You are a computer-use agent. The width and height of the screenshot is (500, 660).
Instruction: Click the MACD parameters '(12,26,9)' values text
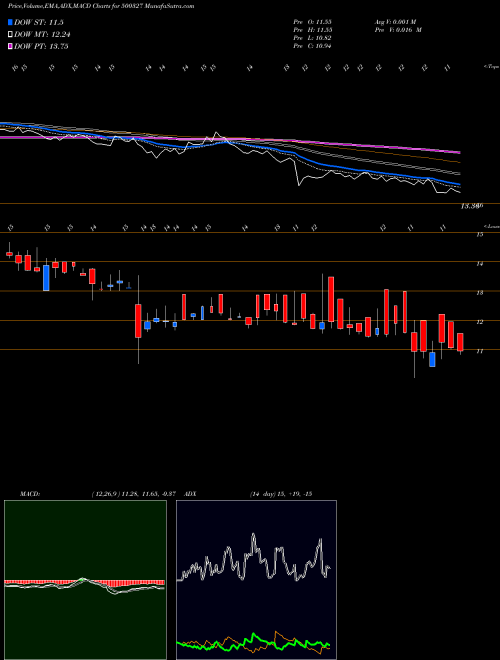click(x=136, y=494)
